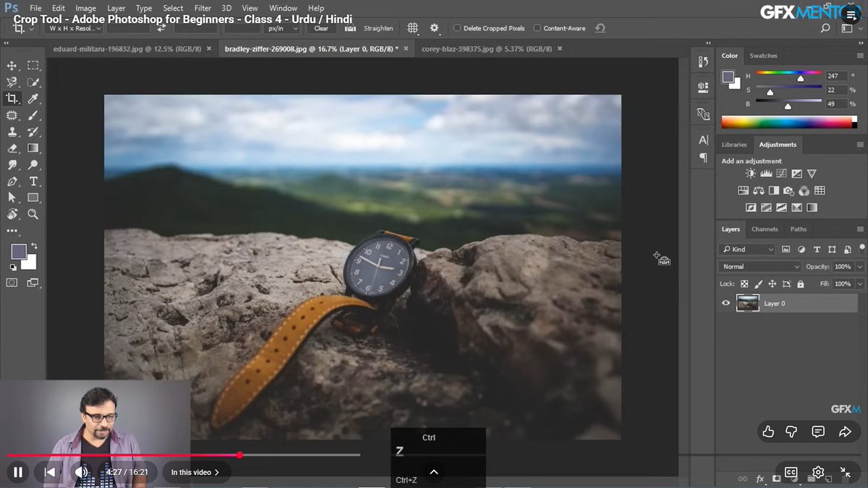Select the Rectangular Marquee tool
This screenshot has width=868, height=488.
click(x=33, y=66)
